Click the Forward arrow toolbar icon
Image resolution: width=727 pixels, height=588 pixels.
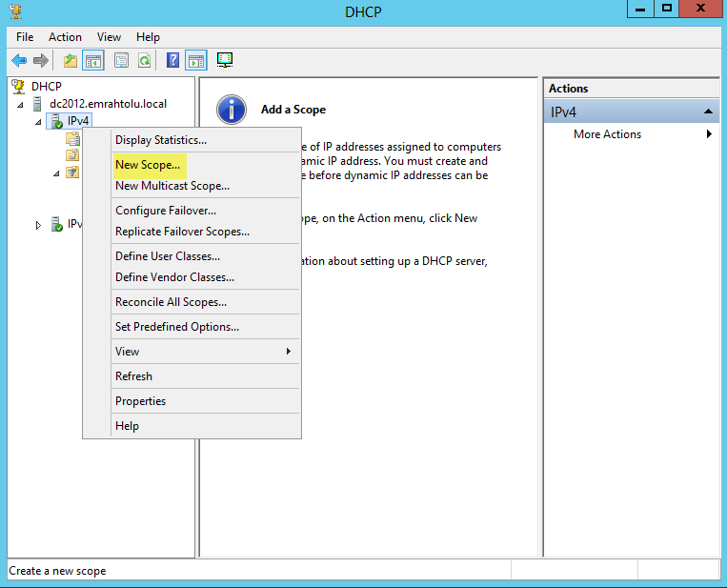(x=41, y=60)
